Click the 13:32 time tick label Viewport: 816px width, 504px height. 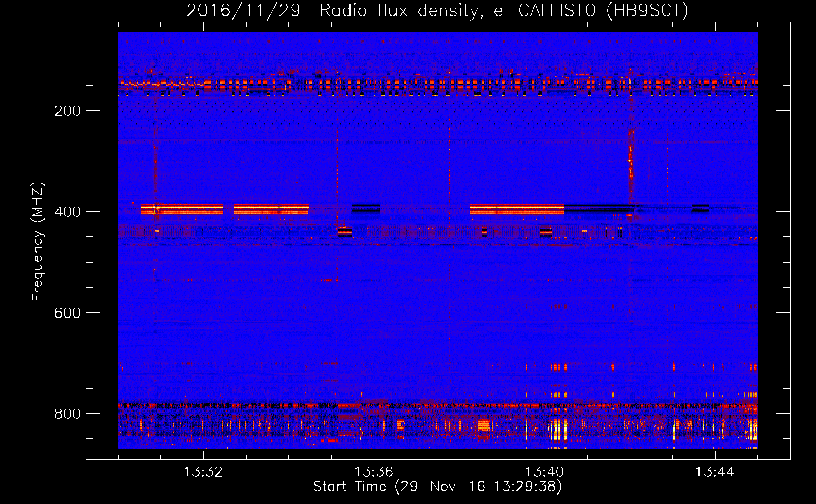[x=203, y=472]
